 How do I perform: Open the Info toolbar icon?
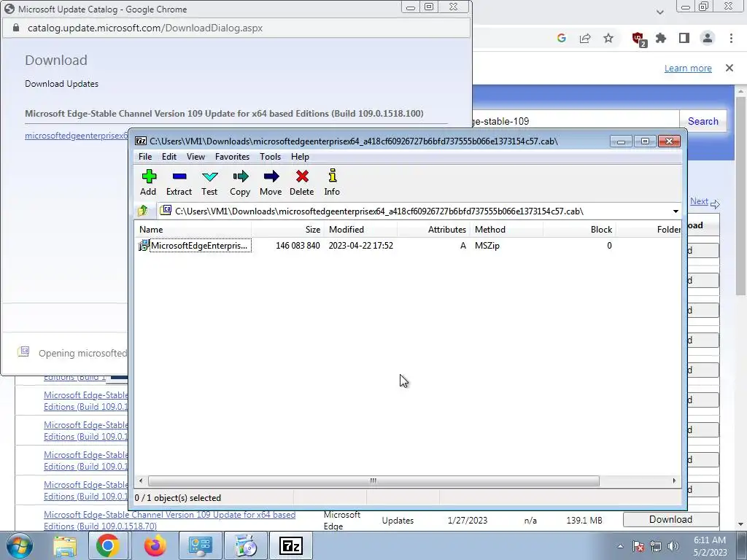(x=332, y=182)
